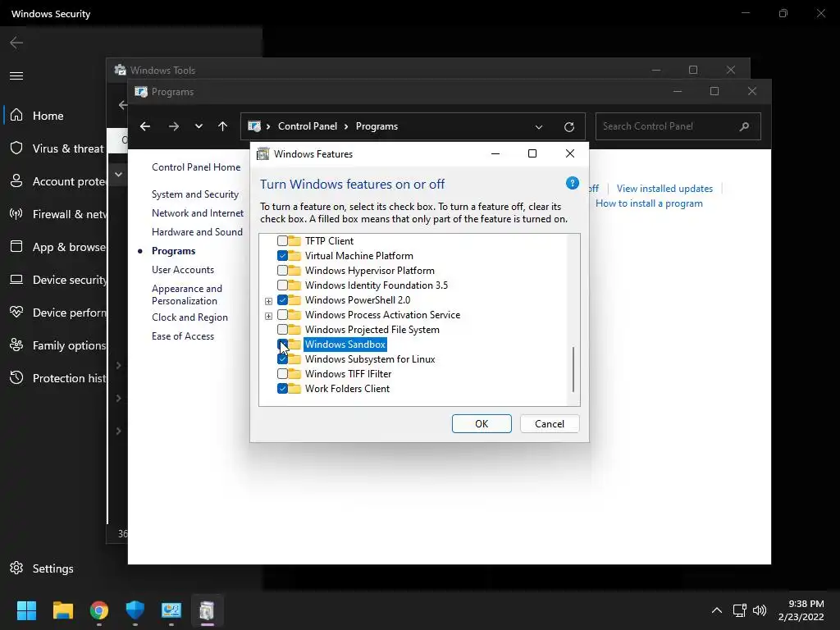840x630 pixels.
Task: Open Protection history clock icon
Action: coord(16,377)
